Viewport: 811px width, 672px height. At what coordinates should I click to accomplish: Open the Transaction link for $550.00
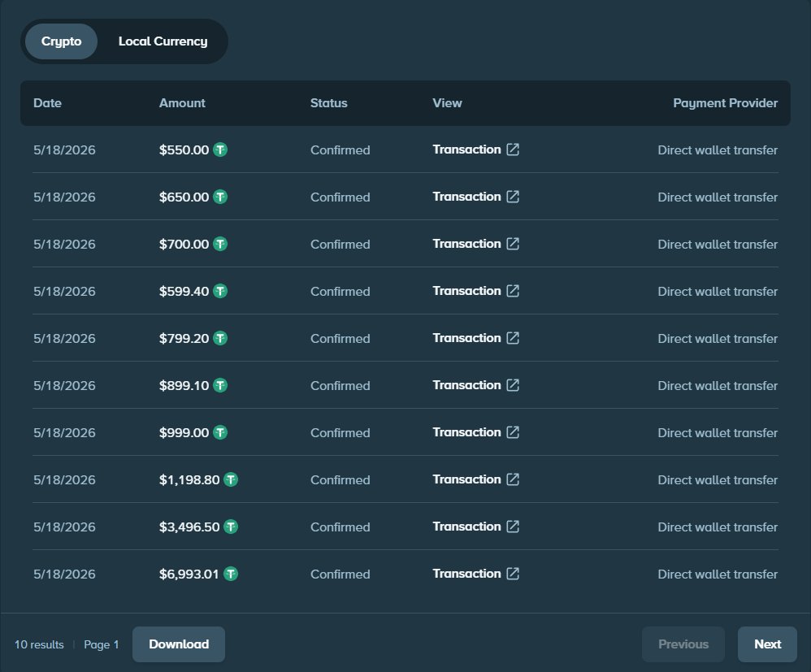click(466, 150)
